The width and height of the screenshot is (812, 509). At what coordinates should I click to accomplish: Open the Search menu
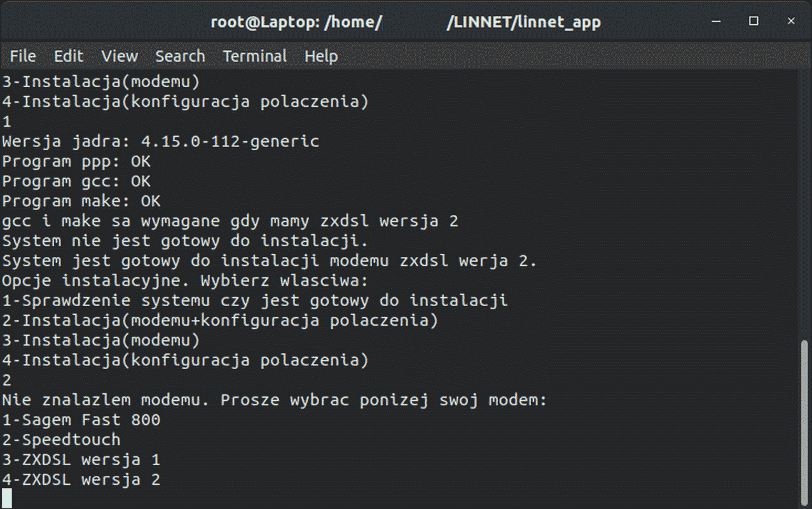[180, 56]
